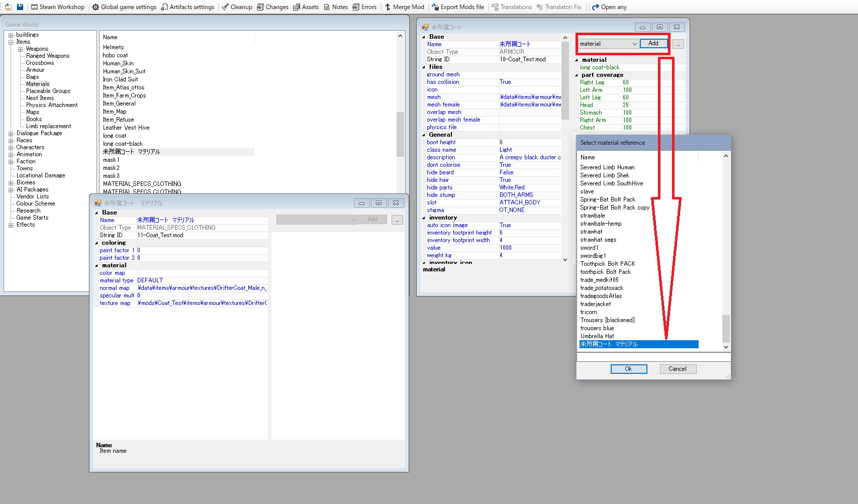
Task: Open Global game settings
Action: (124, 7)
